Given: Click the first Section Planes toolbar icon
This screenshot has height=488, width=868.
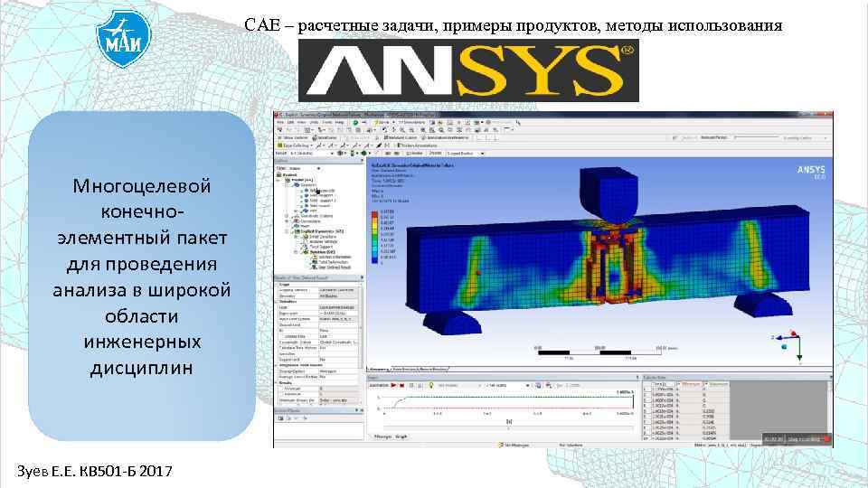Looking at the screenshot, I should [x=280, y=418].
